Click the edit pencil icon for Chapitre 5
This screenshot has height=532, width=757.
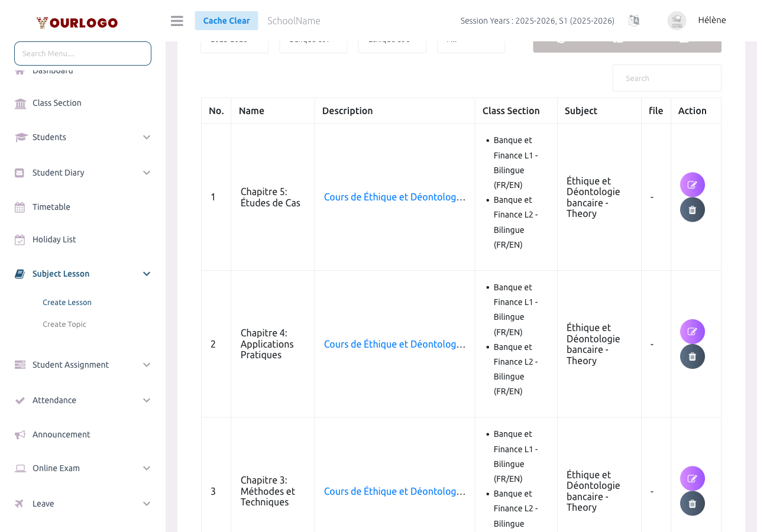(692, 184)
